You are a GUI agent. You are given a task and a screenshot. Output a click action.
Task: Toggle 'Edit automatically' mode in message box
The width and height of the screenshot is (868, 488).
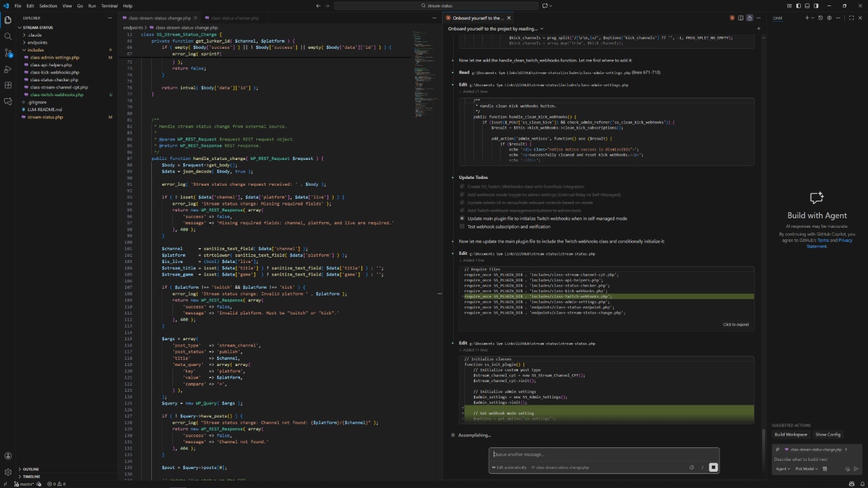509,467
